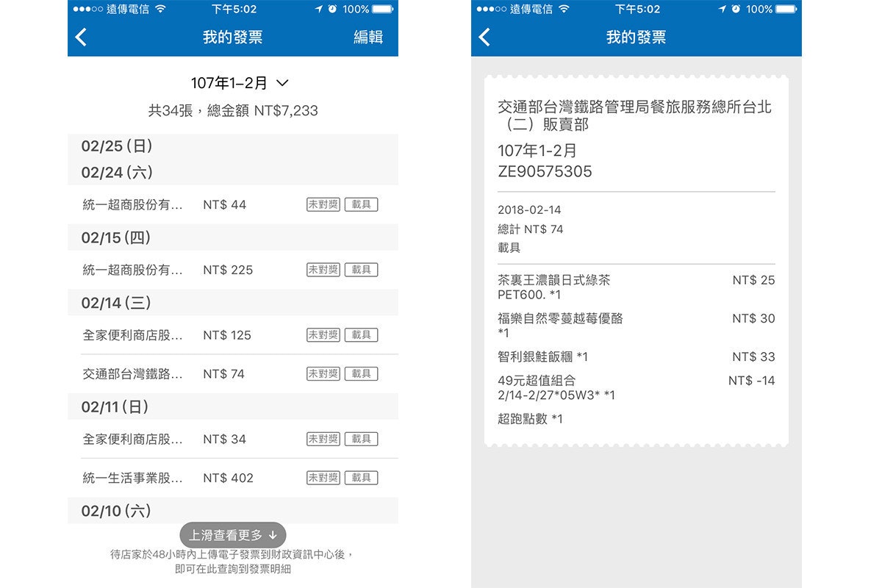Open 統一超商 invoice for NT$ 225
This screenshot has height=588, width=882.
click(233, 270)
